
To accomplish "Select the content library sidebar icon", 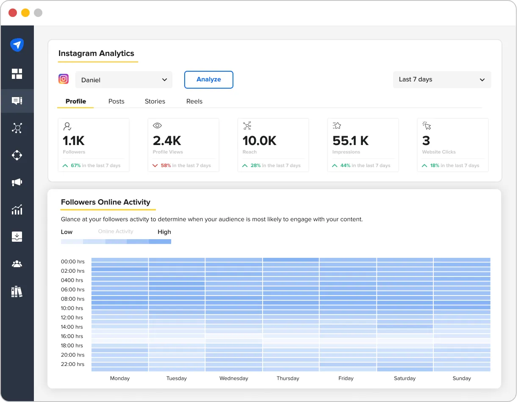I will click(x=17, y=291).
